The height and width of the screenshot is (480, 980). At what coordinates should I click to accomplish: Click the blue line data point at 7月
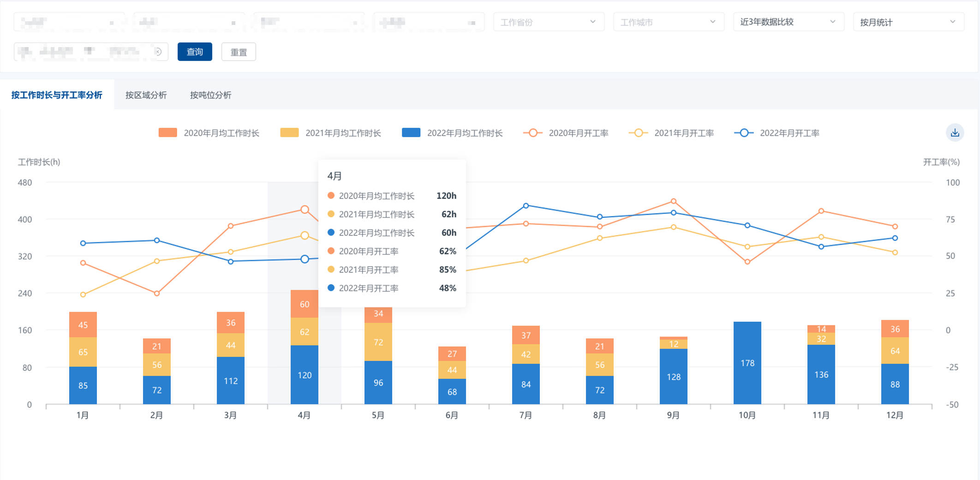point(526,206)
